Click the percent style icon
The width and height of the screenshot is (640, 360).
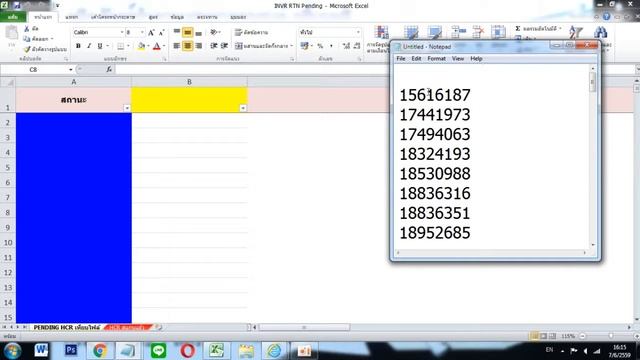(320, 46)
